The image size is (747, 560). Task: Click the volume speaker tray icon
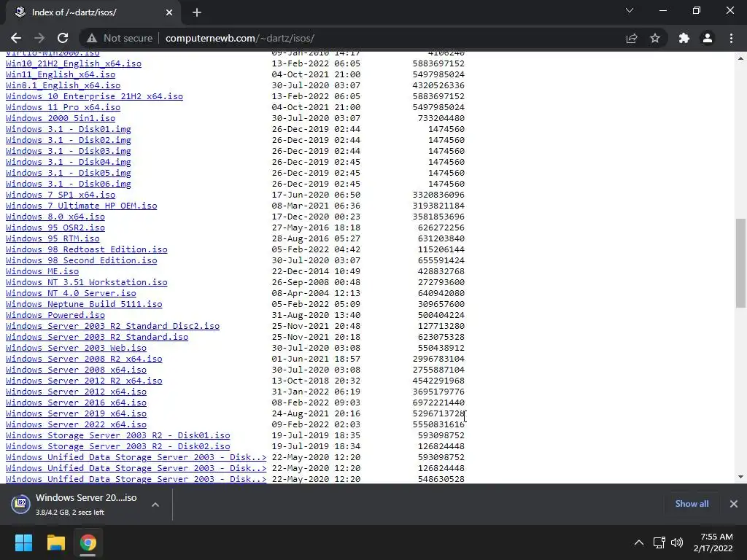coord(676,542)
